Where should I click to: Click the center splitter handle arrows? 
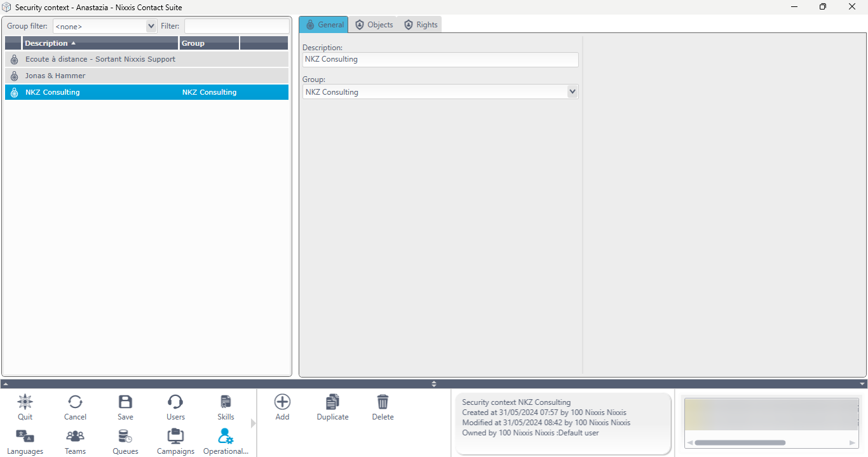434,384
